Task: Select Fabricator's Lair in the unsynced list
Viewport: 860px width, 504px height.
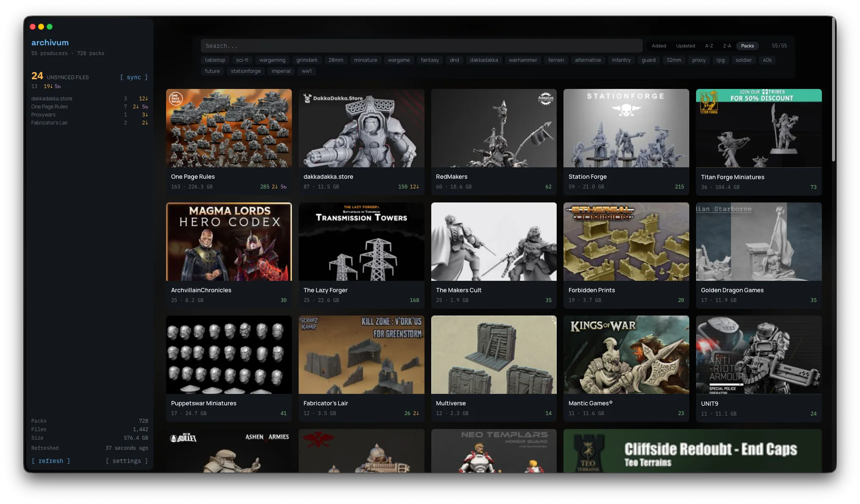Action: pos(50,122)
